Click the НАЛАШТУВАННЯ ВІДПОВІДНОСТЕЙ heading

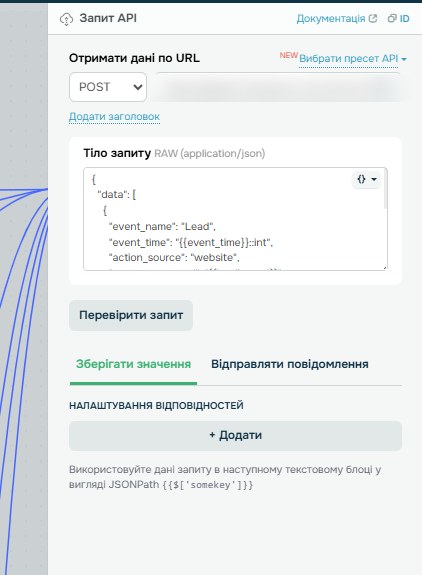tap(156, 406)
